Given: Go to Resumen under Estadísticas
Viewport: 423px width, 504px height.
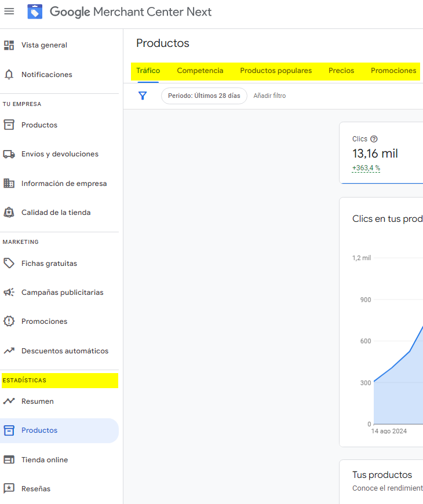Looking at the screenshot, I should [38, 401].
